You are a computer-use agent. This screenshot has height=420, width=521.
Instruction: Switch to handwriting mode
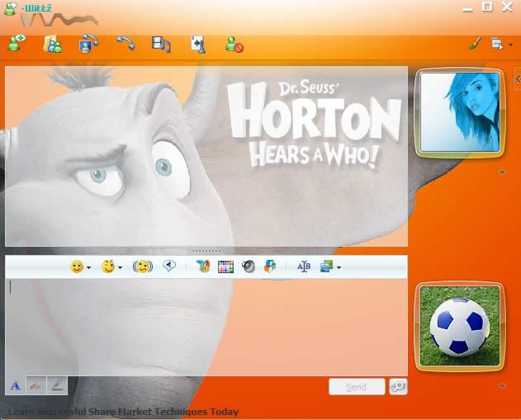pyautogui.click(x=36, y=386)
